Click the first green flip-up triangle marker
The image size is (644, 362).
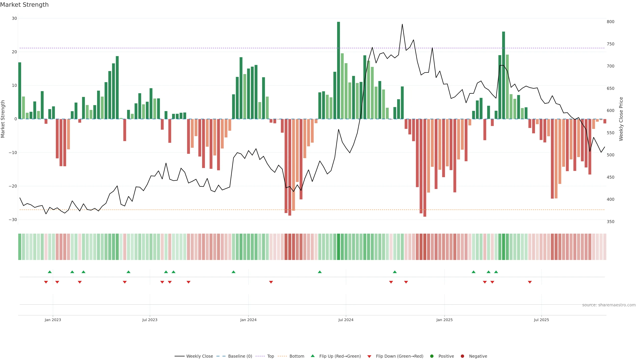[50, 272]
